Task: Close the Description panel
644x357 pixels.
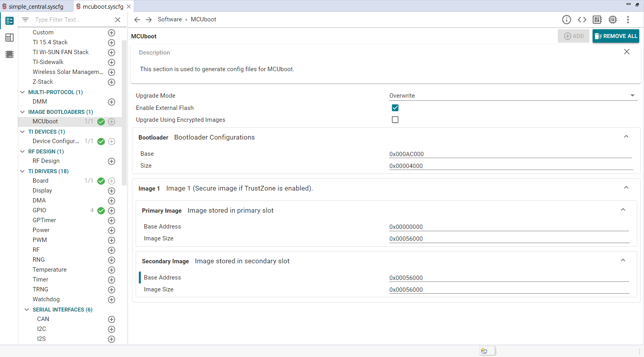Action: click(x=627, y=52)
